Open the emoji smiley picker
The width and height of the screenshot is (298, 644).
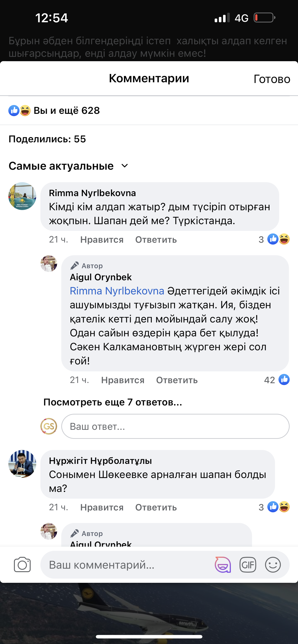click(x=273, y=565)
